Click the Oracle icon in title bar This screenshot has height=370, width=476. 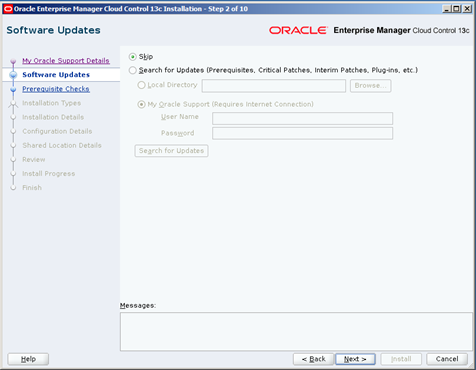[8, 9]
